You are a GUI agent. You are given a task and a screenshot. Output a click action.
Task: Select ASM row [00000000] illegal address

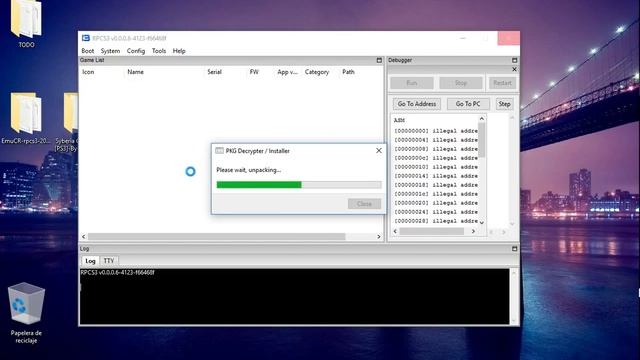click(436, 131)
